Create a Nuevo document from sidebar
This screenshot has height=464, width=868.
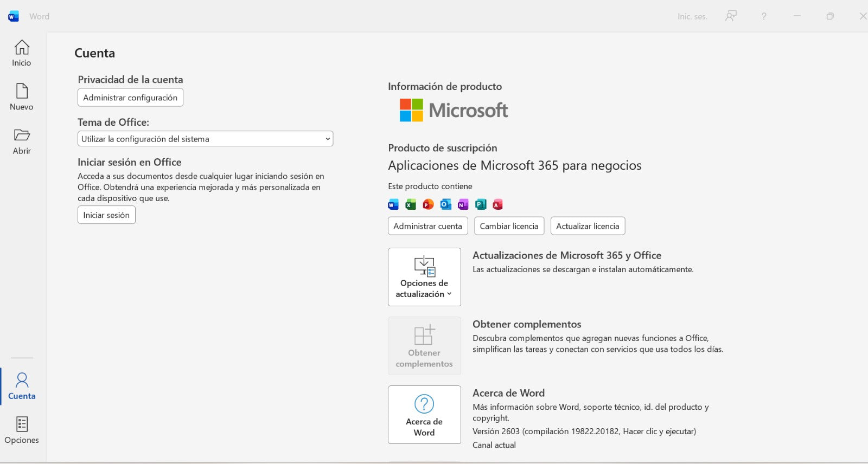(22, 97)
